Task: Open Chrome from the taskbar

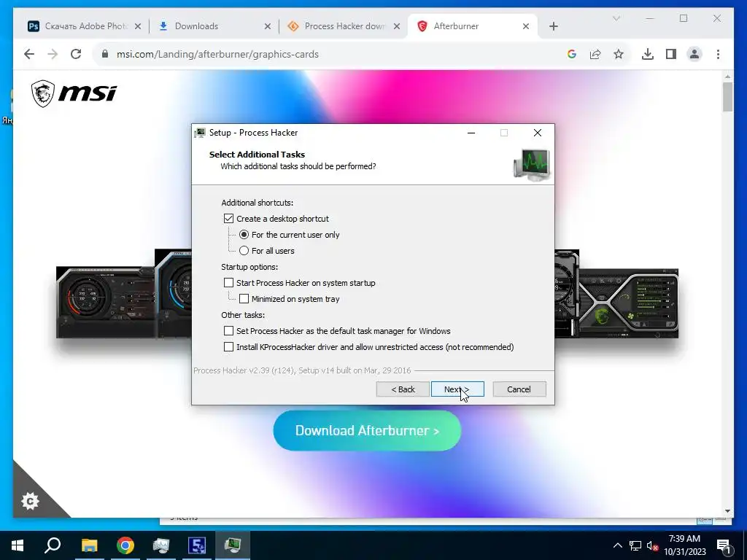Action: [x=125, y=545]
